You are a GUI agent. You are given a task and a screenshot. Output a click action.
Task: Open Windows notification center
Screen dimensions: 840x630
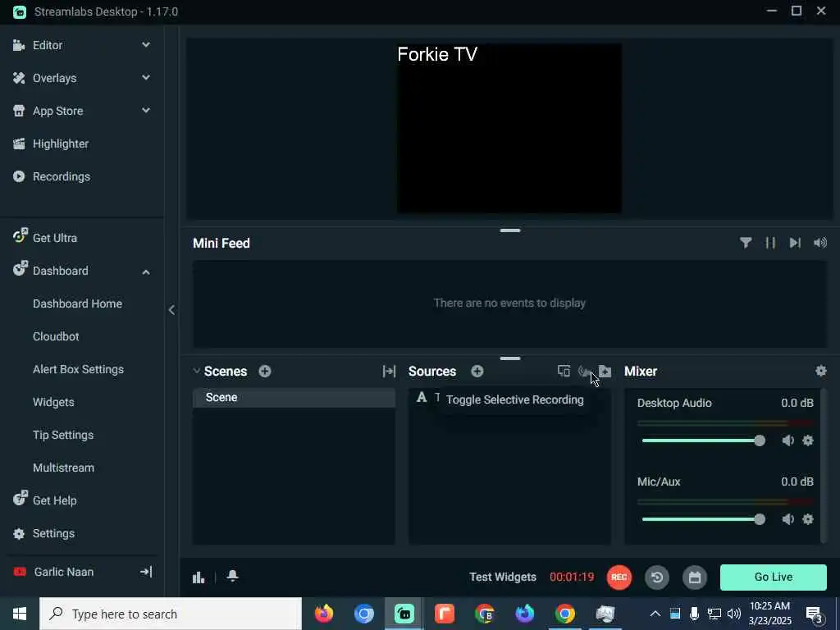click(x=815, y=614)
